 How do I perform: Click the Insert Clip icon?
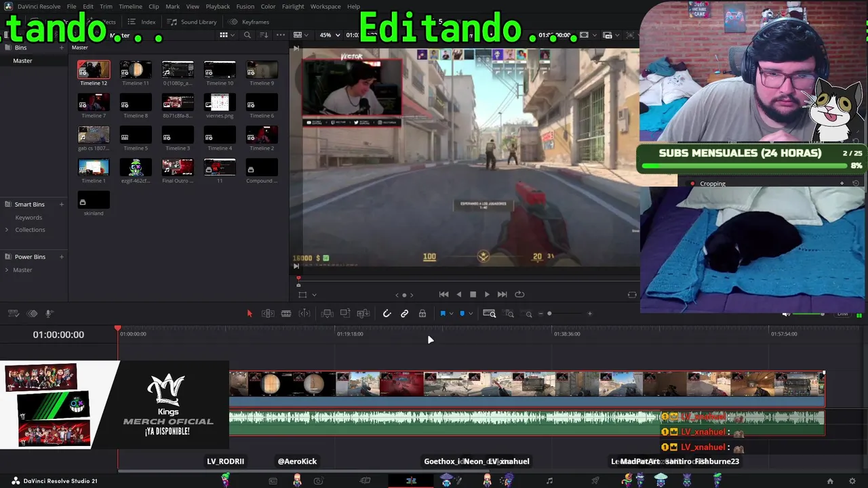pyautogui.click(x=327, y=313)
